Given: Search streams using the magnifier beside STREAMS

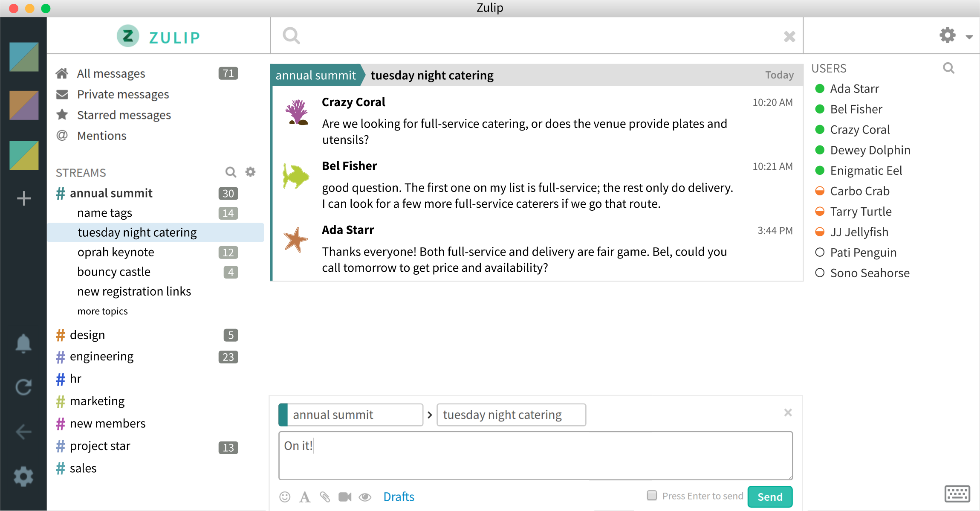Looking at the screenshot, I should tap(231, 172).
